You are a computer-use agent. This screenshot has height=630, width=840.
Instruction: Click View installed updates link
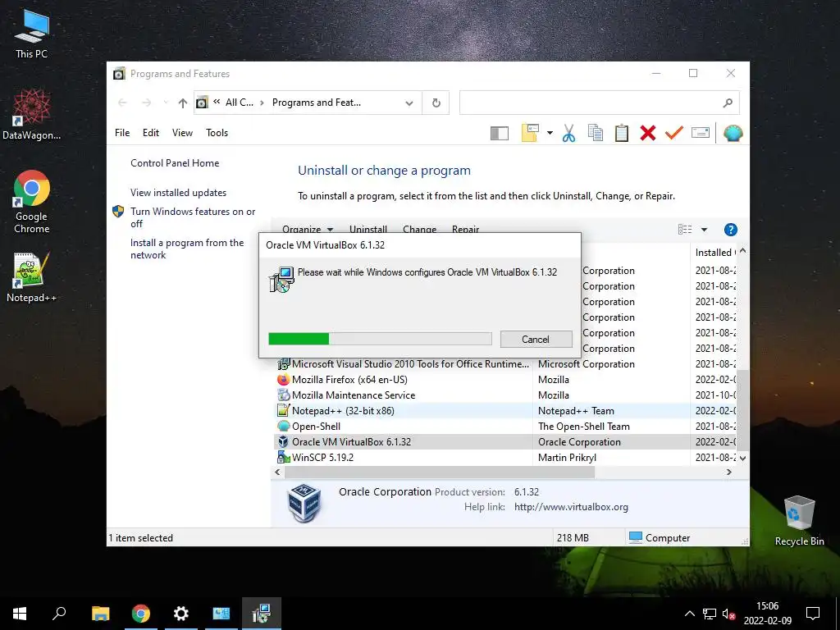tap(178, 193)
